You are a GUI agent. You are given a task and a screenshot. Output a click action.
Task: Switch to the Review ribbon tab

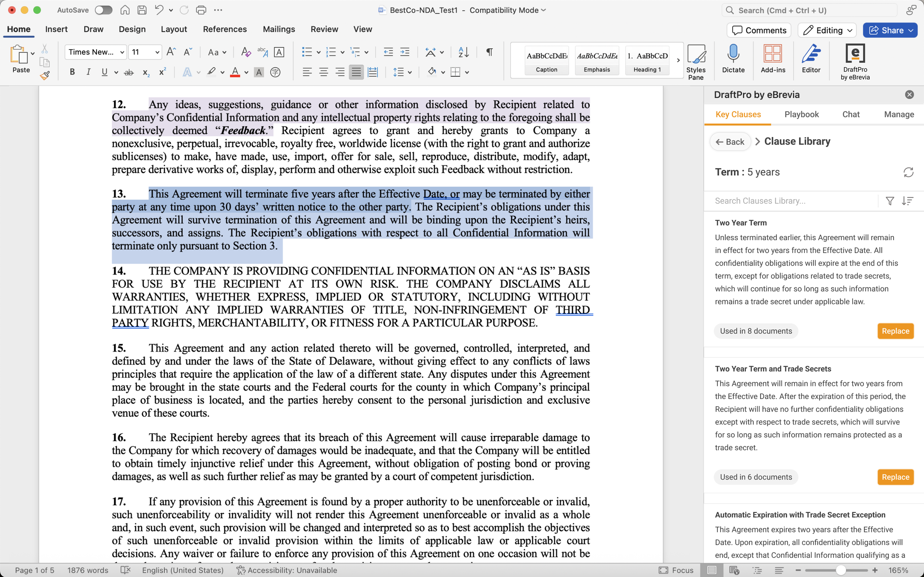[324, 29]
